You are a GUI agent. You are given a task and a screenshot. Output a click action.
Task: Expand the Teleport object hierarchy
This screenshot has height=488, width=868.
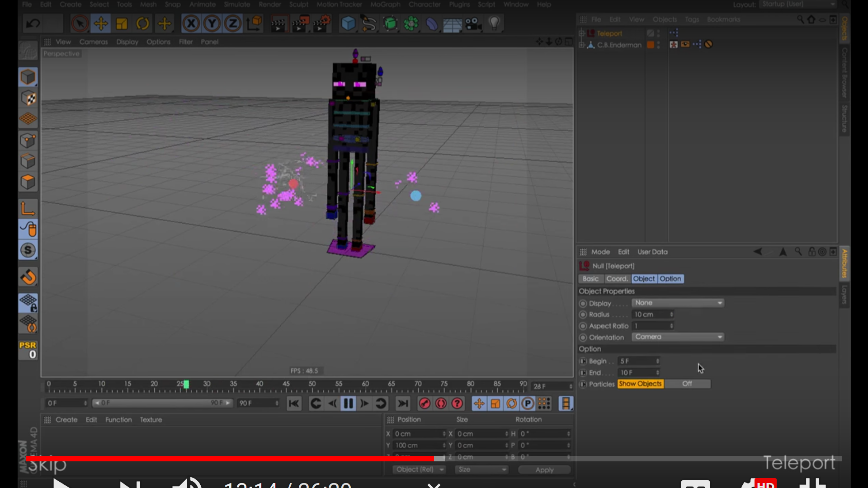(581, 33)
